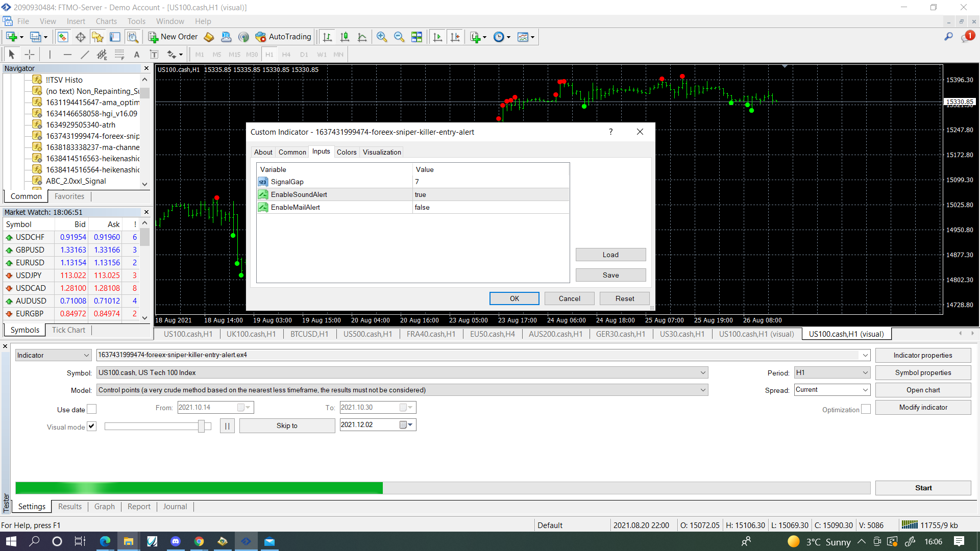
Task: Open the Model dropdown
Action: tap(402, 390)
